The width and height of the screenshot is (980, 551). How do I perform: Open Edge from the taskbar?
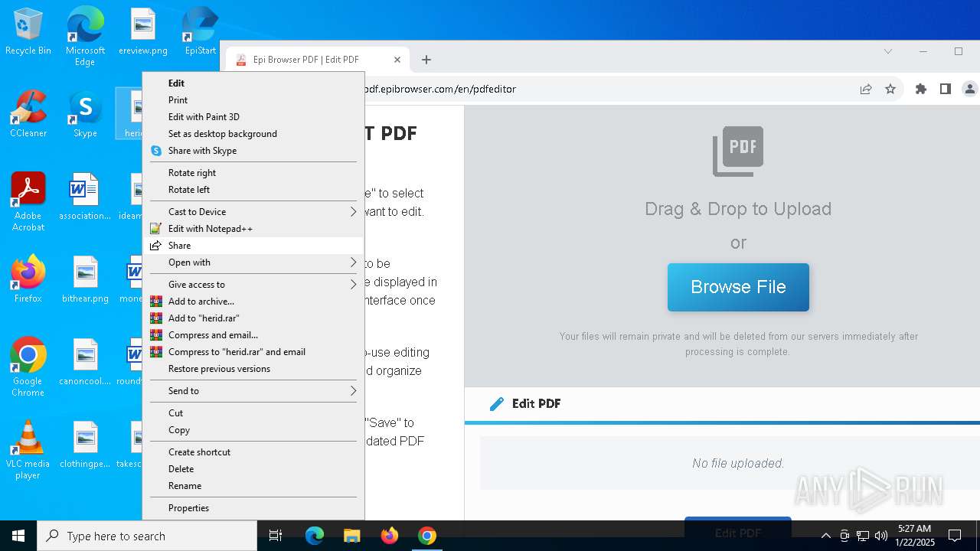[x=315, y=536]
